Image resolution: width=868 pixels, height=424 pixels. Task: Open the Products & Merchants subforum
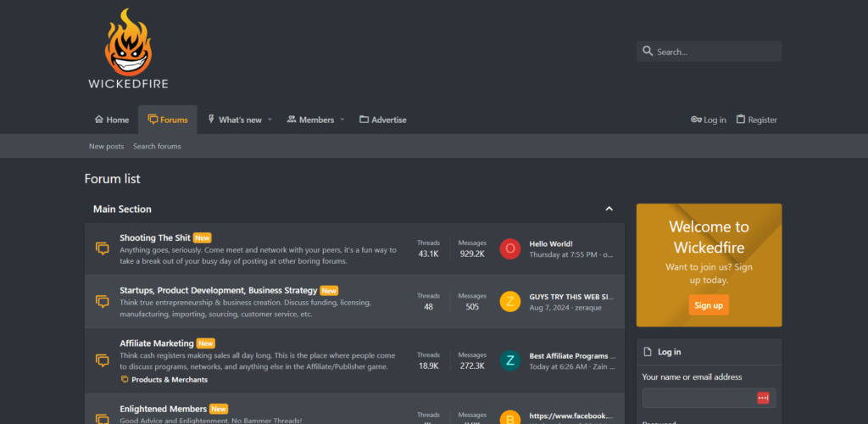pos(170,380)
